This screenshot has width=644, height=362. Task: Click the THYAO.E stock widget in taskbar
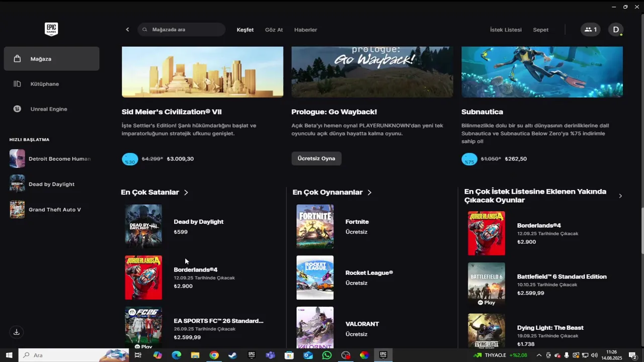(500, 355)
